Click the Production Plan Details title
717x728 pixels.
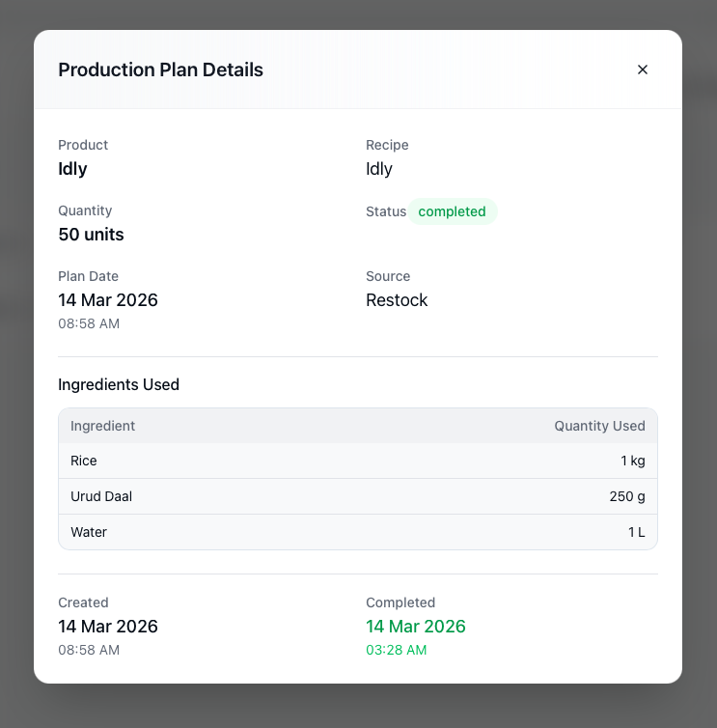(160, 70)
